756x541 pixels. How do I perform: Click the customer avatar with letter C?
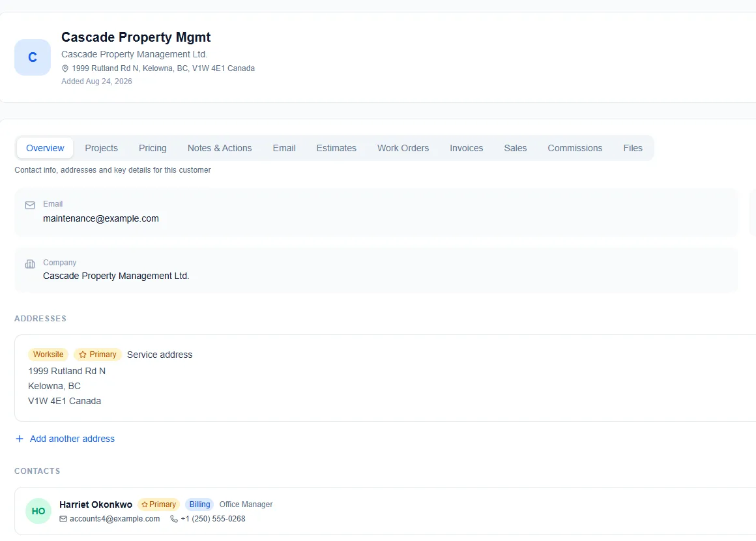33,57
